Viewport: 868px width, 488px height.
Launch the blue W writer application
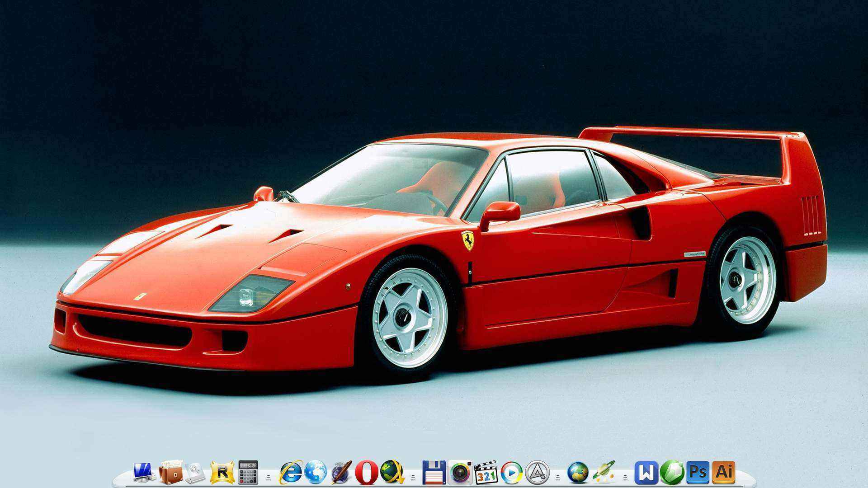646,473
